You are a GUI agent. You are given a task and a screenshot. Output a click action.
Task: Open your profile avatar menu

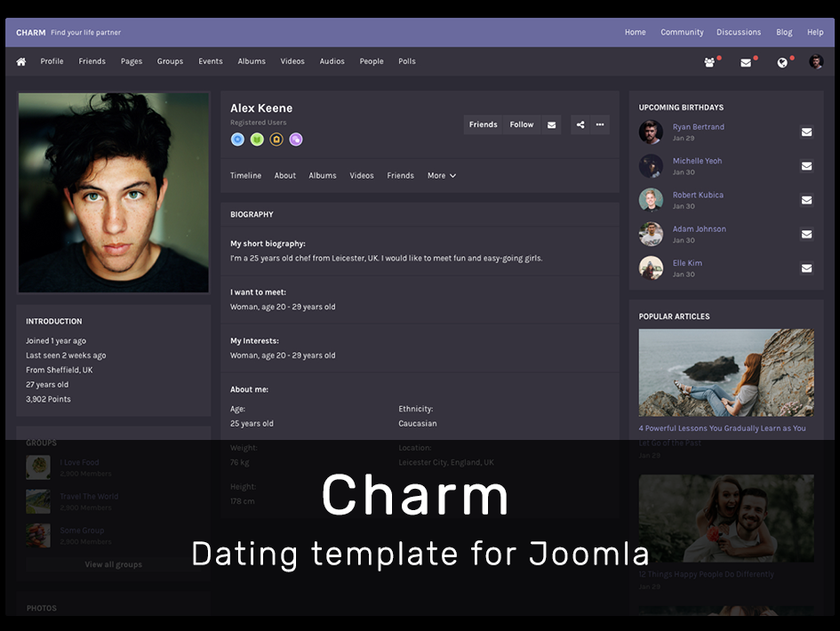[x=816, y=61]
